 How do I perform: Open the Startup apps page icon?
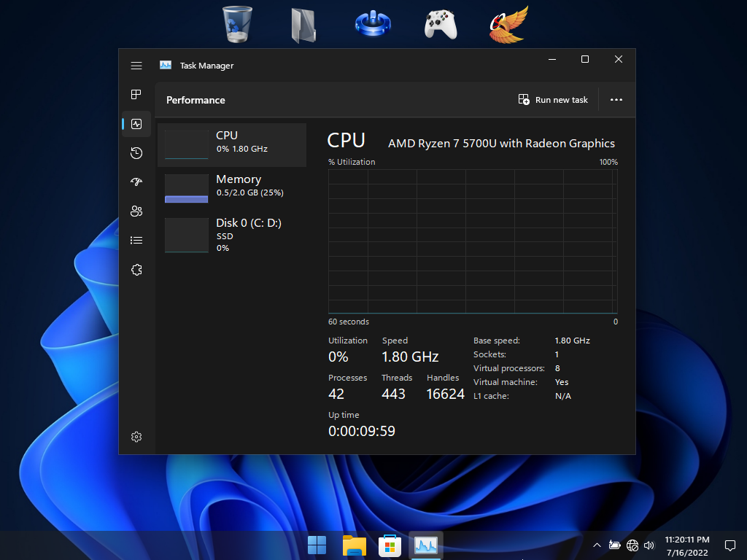pos(136,182)
